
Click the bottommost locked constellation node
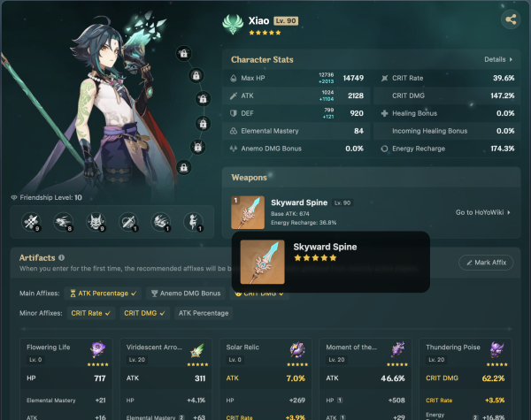[184, 167]
